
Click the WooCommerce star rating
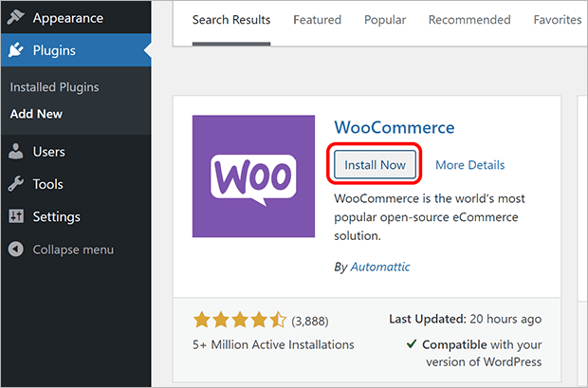coord(240,321)
